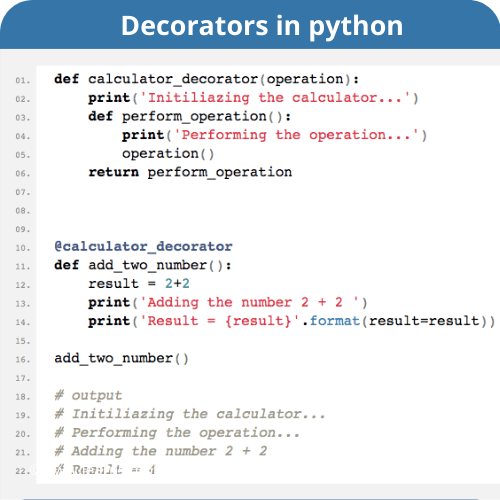Click the 'Performing the operation...' red string
500x500 pixels.
click(x=296, y=135)
